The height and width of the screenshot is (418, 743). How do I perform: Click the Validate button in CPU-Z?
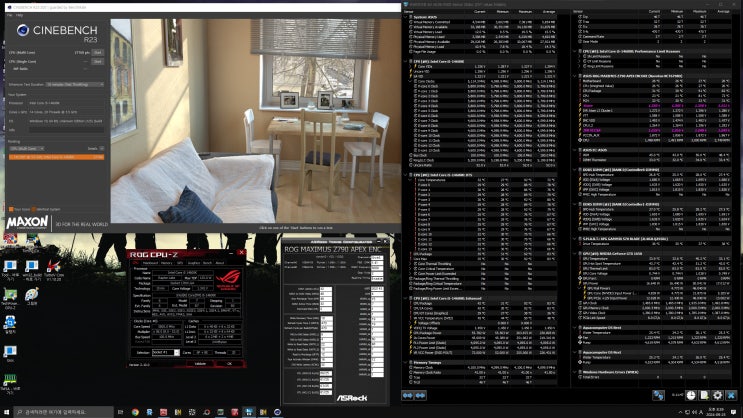click(200, 363)
